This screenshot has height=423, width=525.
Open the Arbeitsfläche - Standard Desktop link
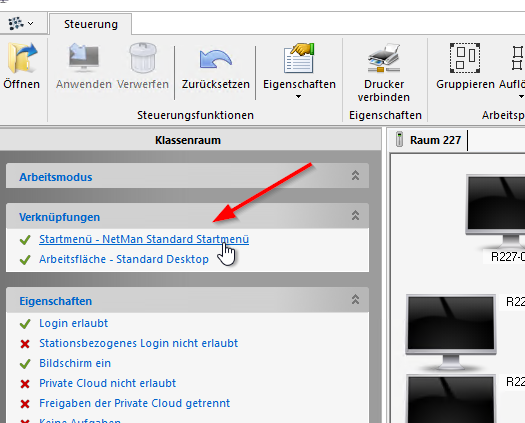[x=124, y=259]
